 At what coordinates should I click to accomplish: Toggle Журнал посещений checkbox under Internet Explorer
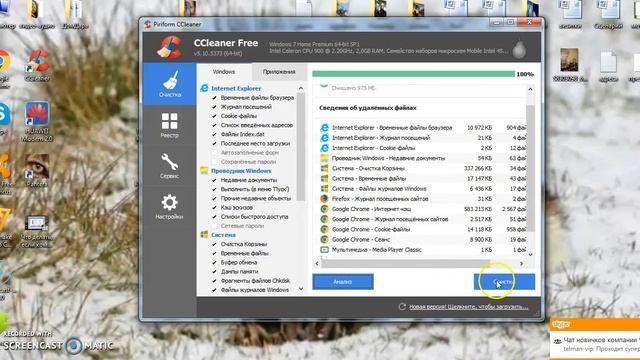pyautogui.click(x=214, y=107)
